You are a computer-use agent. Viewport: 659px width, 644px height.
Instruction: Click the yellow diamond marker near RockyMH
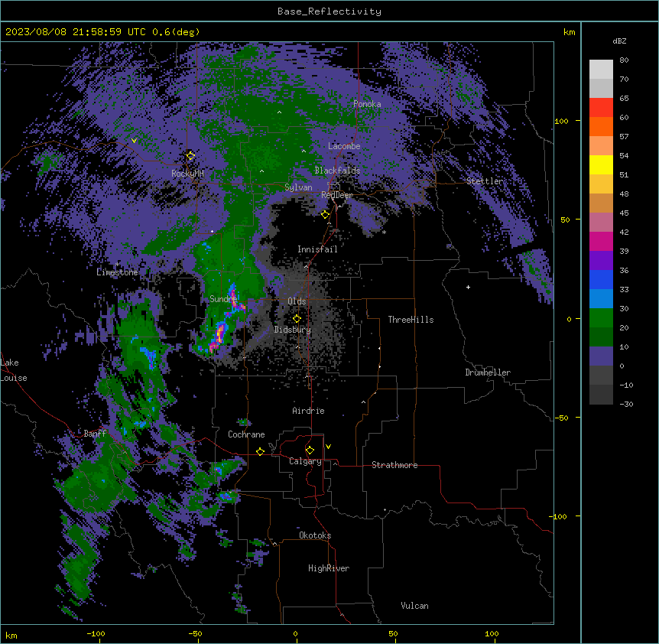coord(190,156)
